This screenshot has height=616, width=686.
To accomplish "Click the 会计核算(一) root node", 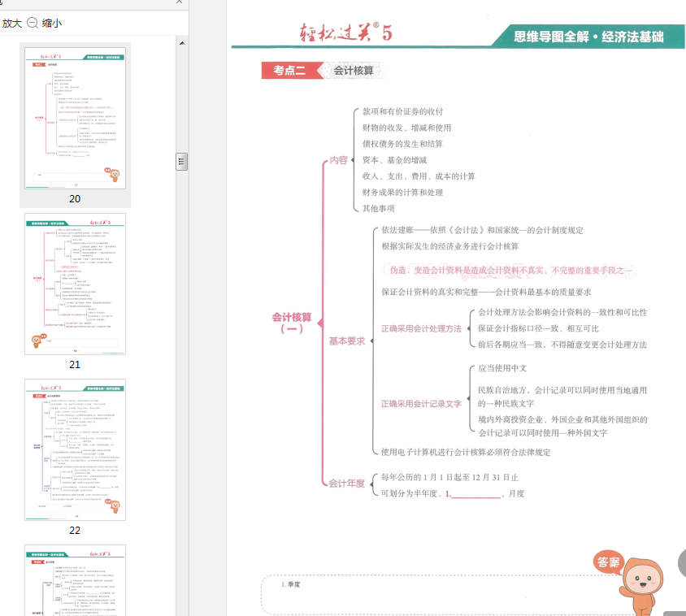I will tap(292, 323).
